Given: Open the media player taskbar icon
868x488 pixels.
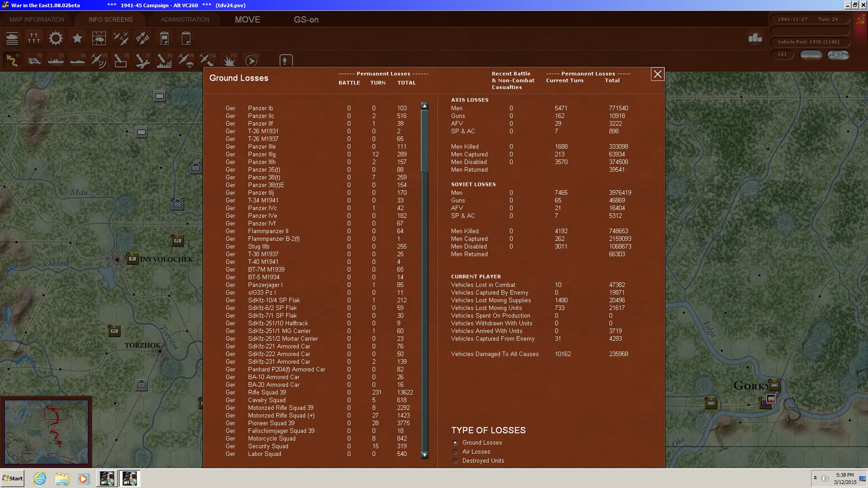Looking at the screenshot, I should tap(84, 479).
